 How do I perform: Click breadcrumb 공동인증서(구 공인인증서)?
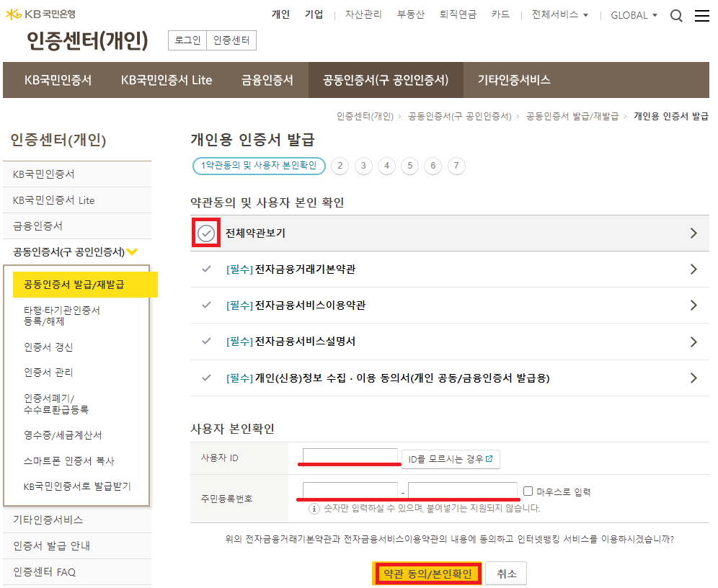click(459, 116)
